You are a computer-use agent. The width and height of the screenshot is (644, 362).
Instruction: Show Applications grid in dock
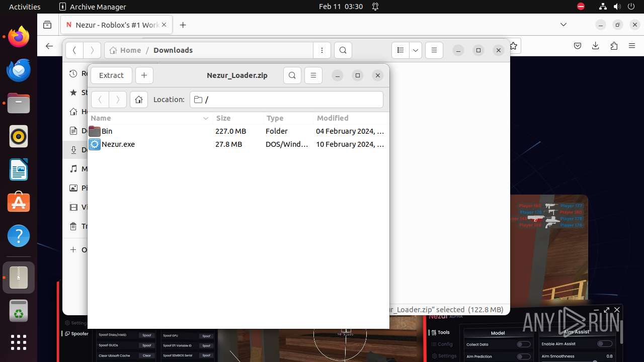coord(19,342)
